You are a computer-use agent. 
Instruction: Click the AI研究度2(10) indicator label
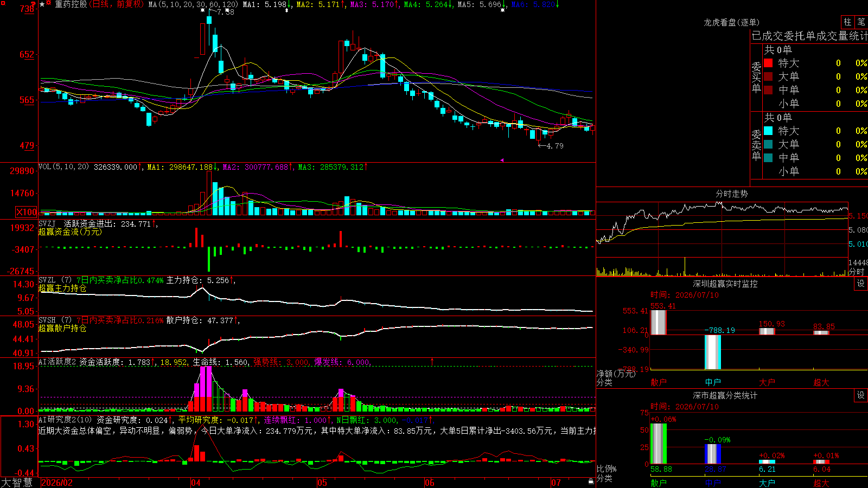[65, 420]
